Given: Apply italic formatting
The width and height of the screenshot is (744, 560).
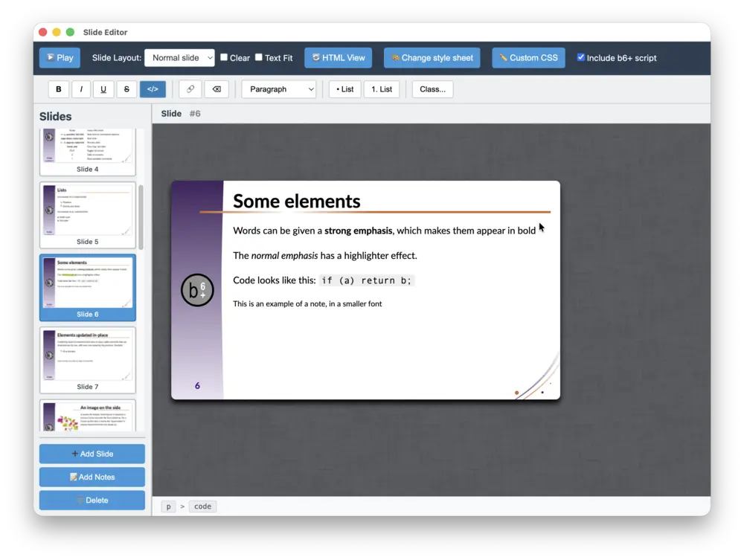Looking at the screenshot, I should tap(80, 88).
